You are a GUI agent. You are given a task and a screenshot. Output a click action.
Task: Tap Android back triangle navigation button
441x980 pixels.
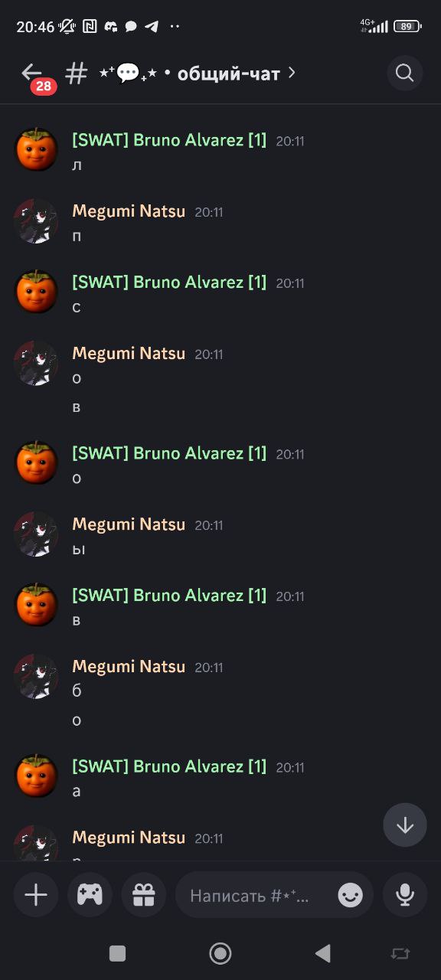(323, 952)
